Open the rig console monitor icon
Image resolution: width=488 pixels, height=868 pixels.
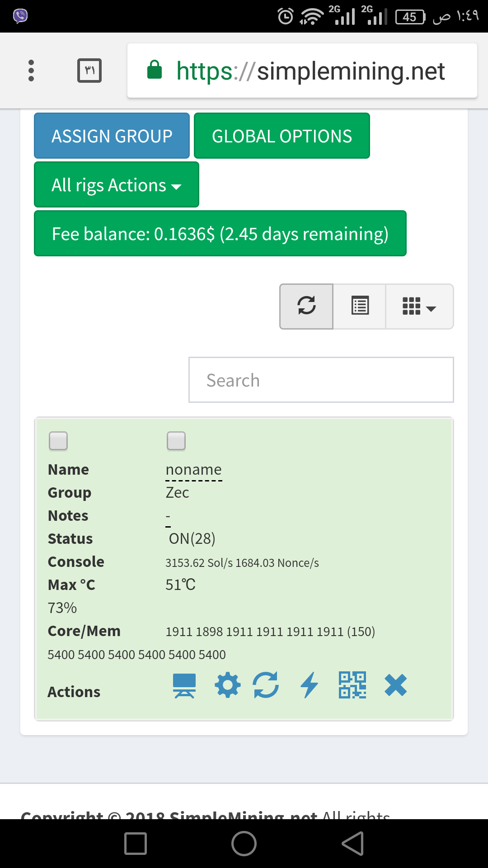coord(184,685)
